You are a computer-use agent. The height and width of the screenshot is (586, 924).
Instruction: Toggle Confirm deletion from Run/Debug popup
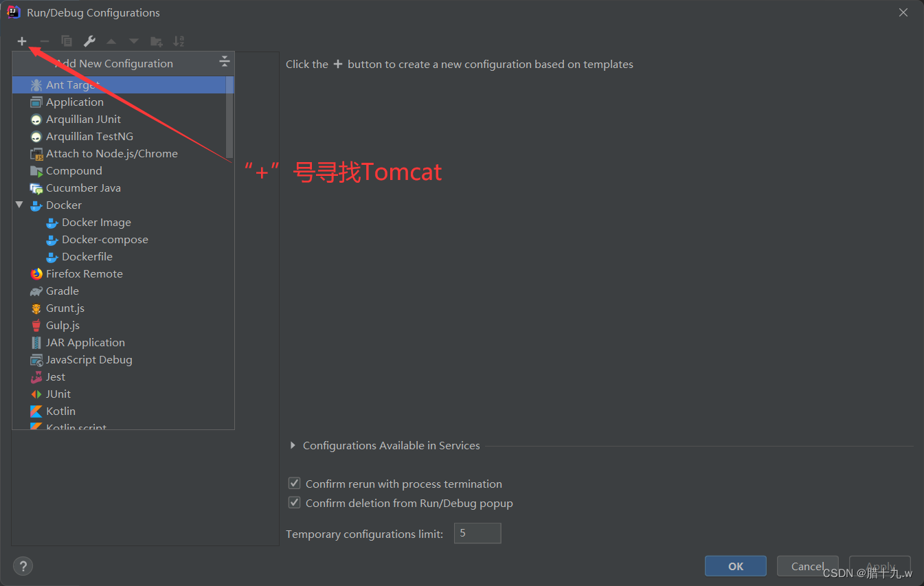click(294, 502)
